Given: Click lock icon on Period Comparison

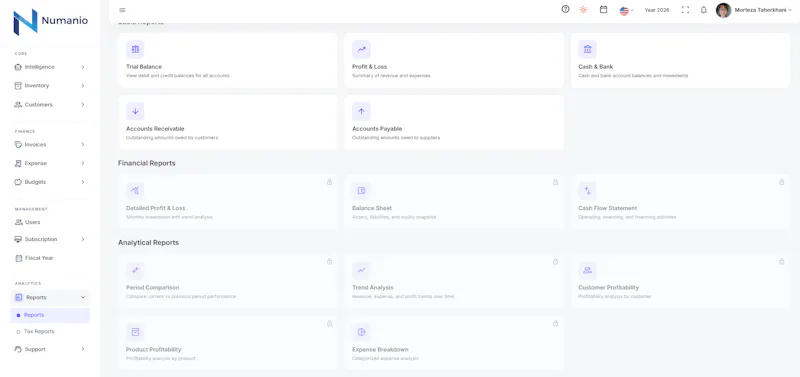Looking at the screenshot, I should (330, 261).
